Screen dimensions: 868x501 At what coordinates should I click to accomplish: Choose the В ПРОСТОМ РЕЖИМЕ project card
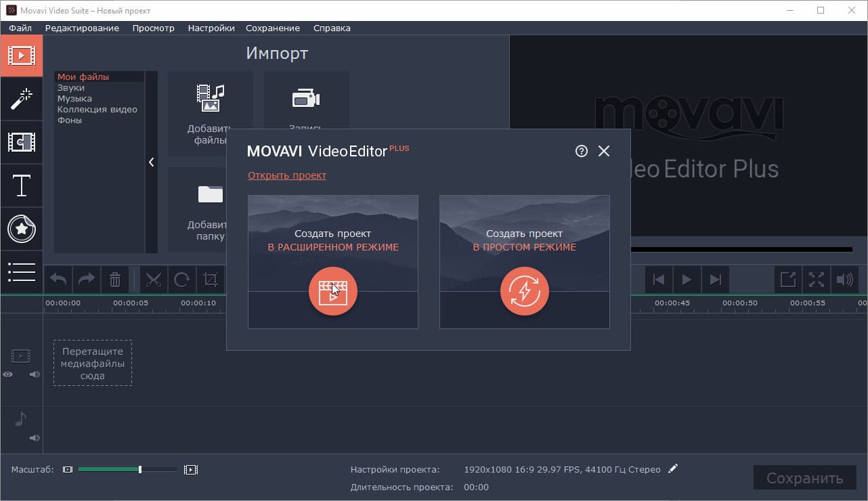tap(524, 262)
